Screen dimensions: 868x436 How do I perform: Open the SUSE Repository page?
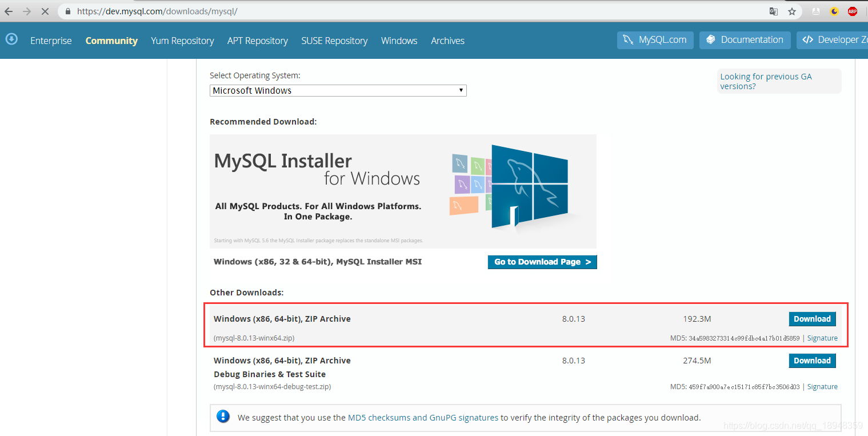point(334,41)
